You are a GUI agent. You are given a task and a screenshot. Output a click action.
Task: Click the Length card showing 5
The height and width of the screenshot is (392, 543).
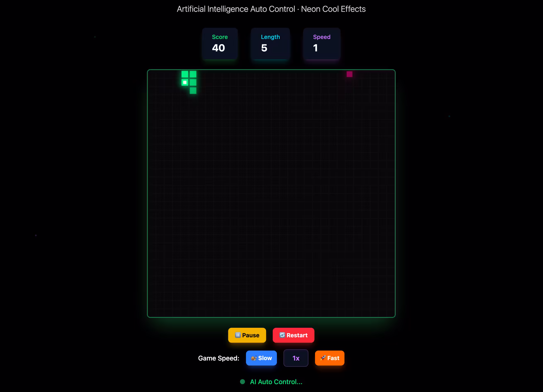click(x=270, y=44)
